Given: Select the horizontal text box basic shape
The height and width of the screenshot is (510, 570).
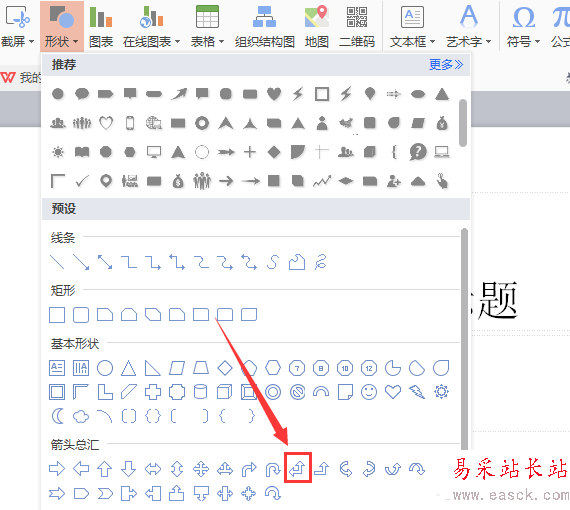Looking at the screenshot, I should pos(57,368).
